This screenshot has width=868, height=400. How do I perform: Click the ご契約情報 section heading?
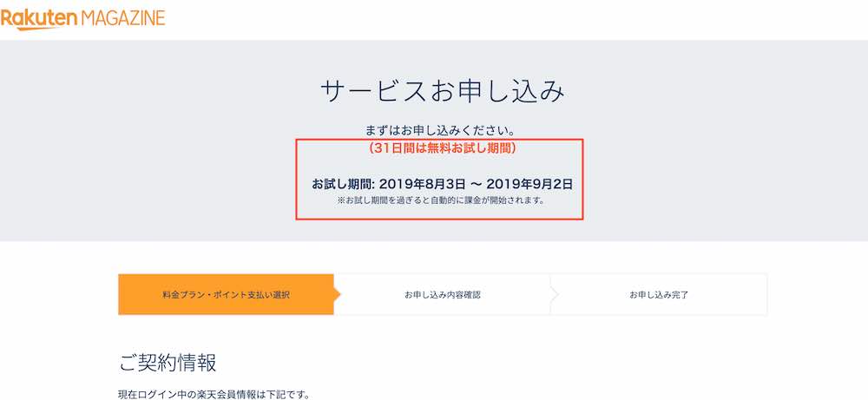[x=168, y=363]
